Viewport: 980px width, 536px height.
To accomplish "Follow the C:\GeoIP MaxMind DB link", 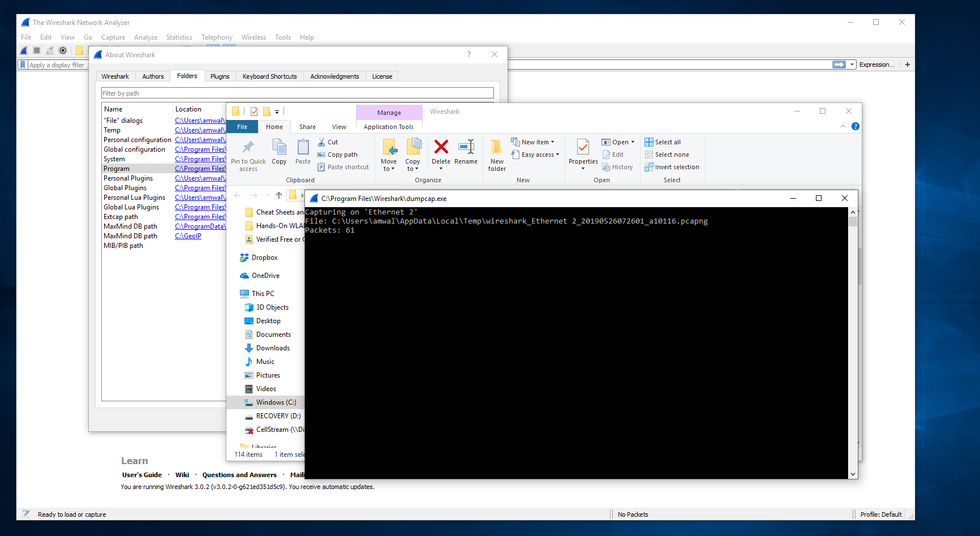I will pyautogui.click(x=188, y=235).
